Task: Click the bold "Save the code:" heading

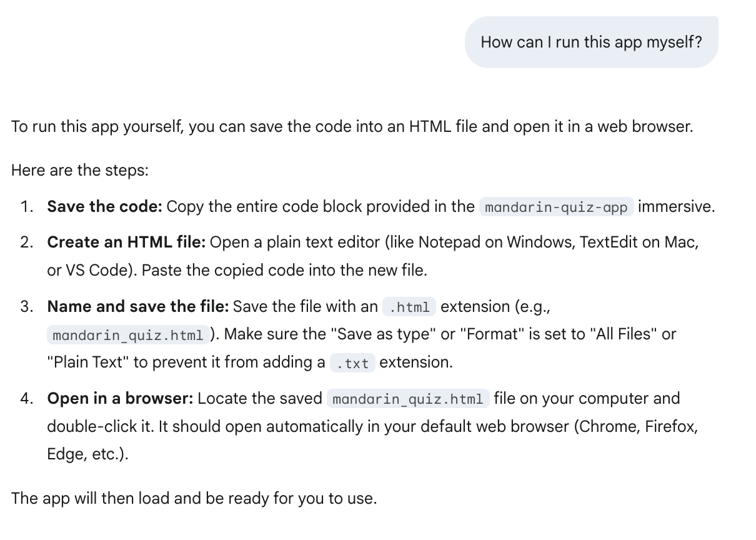Action: point(104,207)
